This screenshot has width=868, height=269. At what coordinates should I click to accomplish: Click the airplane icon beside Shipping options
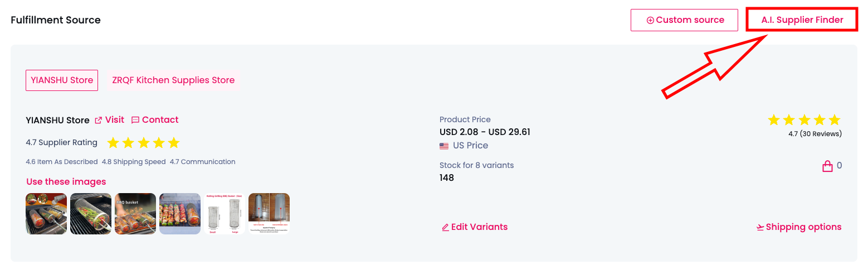(x=760, y=227)
